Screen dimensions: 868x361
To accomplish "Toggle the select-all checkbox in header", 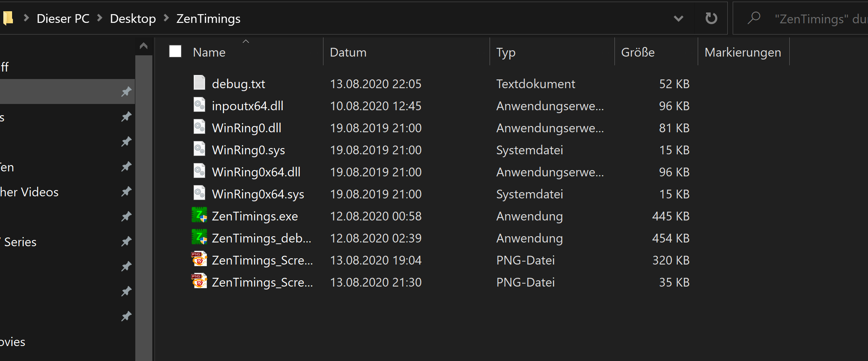I will tap(175, 52).
